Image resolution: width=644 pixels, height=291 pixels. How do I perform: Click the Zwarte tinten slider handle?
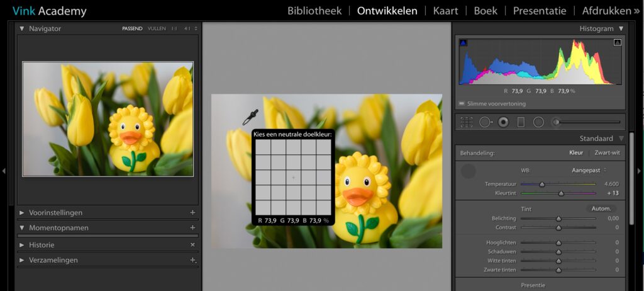click(558, 270)
